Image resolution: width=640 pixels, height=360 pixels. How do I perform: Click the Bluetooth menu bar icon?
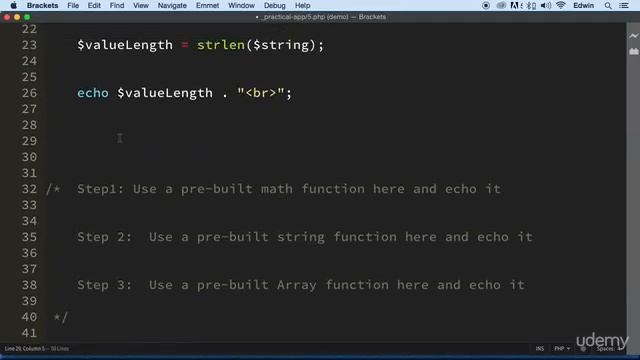pyautogui.click(x=531, y=5)
